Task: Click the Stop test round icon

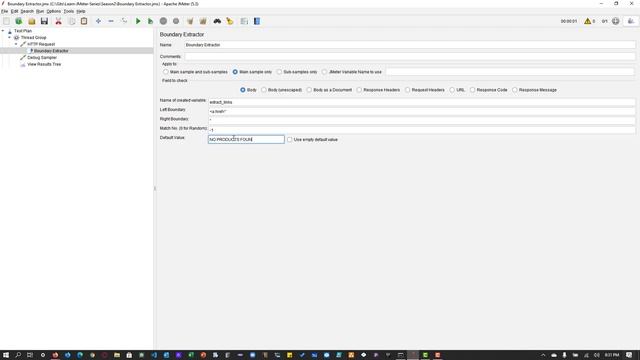Action: [163, 21]
